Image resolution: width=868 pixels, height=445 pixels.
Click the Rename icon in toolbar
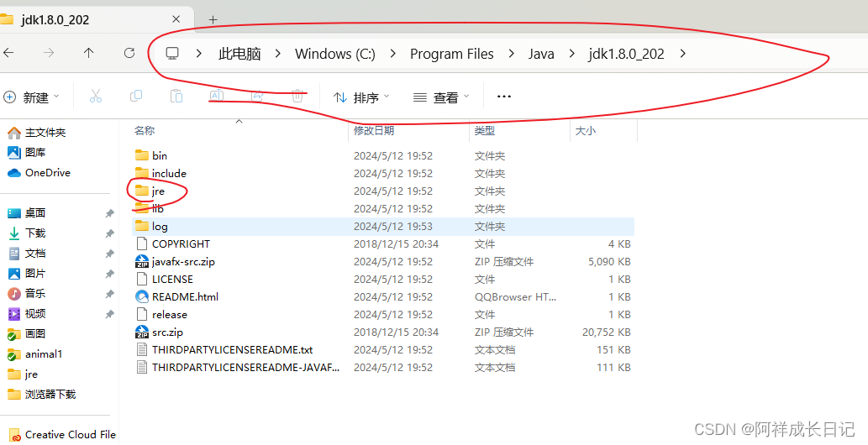click(217, 96)
